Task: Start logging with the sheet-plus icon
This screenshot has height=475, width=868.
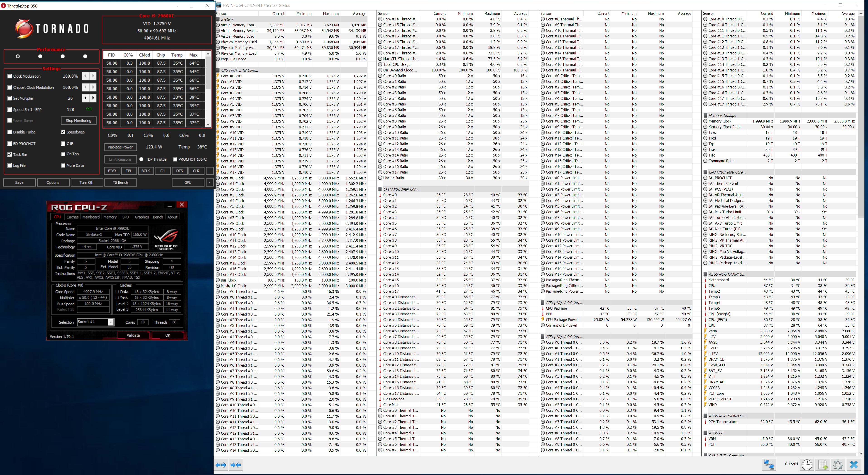Action: (822, 465)
